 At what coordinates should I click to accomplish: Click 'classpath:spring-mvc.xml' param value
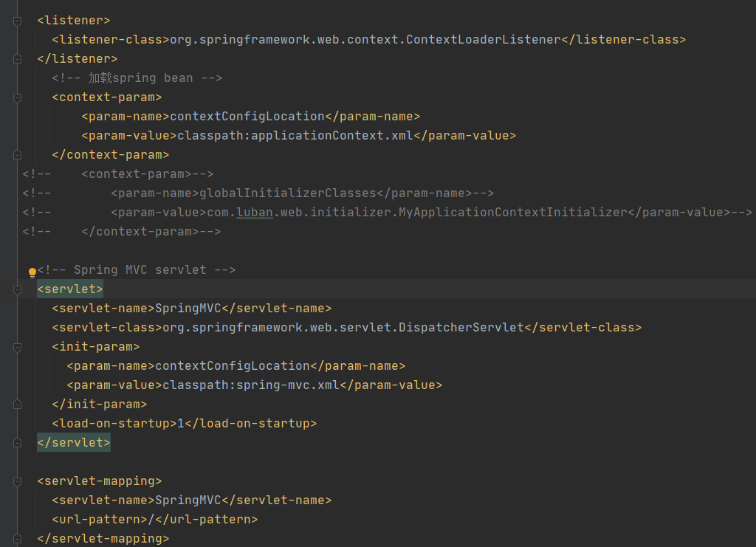point(251,385)
